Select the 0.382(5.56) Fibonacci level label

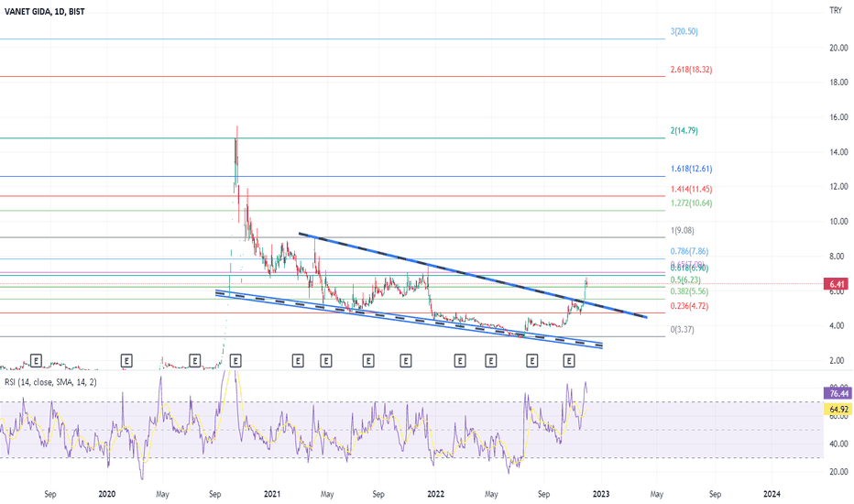(x=689, y=291)
